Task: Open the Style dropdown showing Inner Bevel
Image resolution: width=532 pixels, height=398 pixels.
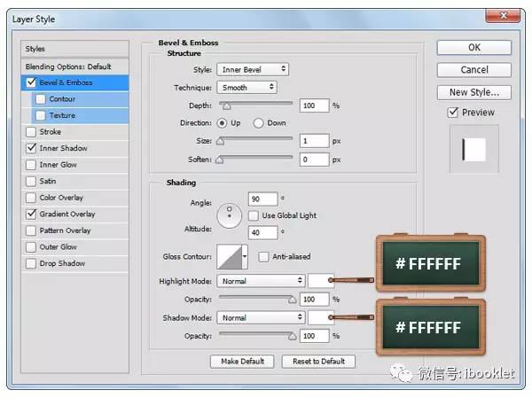Action: click(x=253, y=69)
